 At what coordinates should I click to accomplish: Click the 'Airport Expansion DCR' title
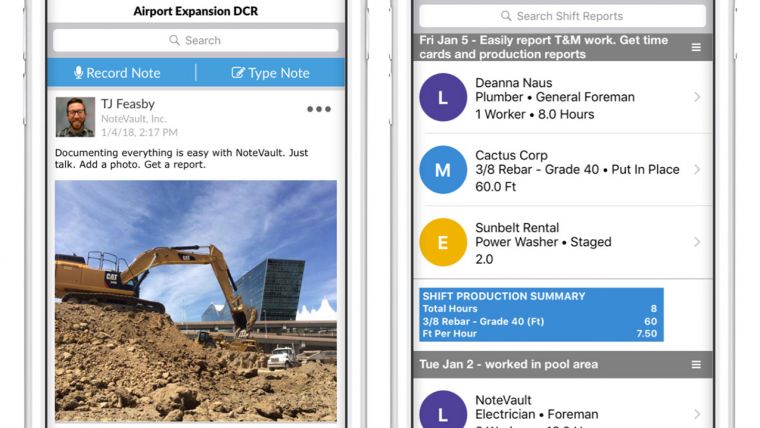click(196, 11)
